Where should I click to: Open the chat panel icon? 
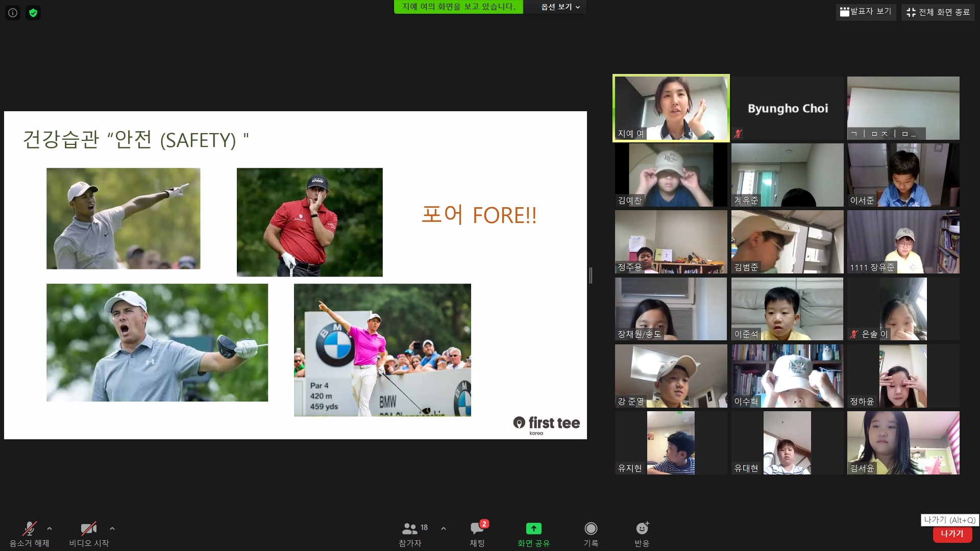pos(477,529)
